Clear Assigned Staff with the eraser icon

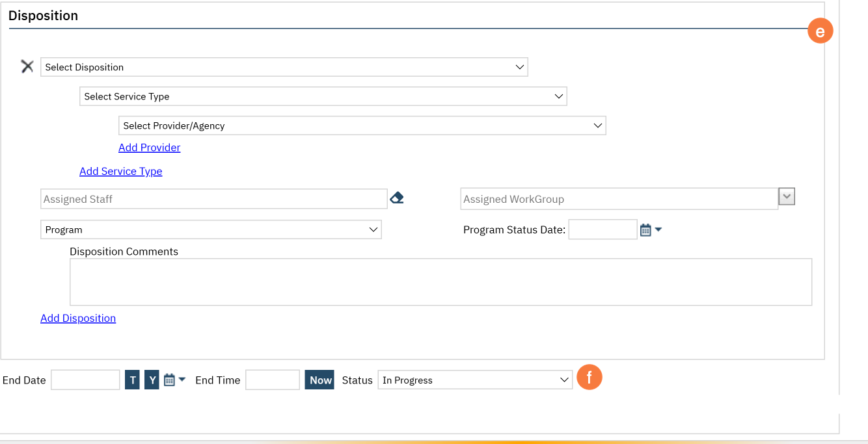pyautogui.click(x=396, y=198)
